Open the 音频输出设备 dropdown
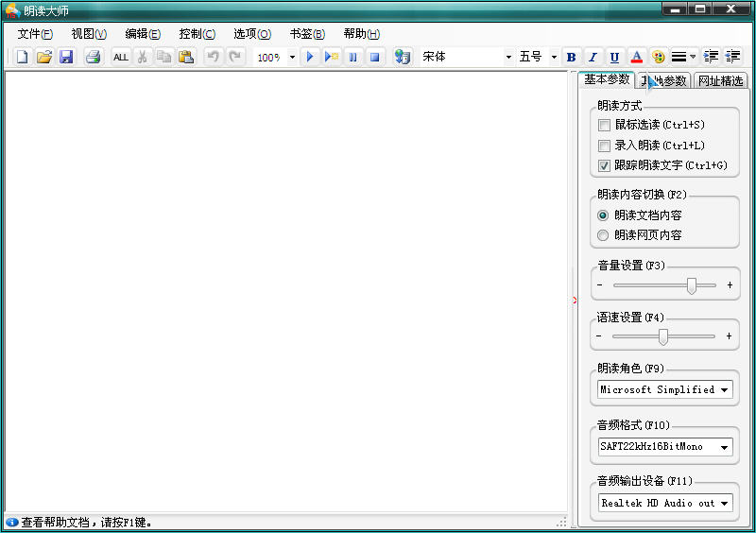756x533 pixels. (x=725, y=503)
